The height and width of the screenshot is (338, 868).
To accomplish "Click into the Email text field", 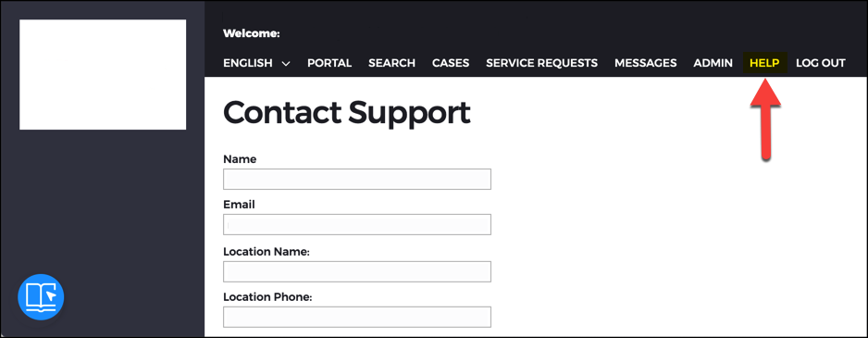I will (357, 224).
